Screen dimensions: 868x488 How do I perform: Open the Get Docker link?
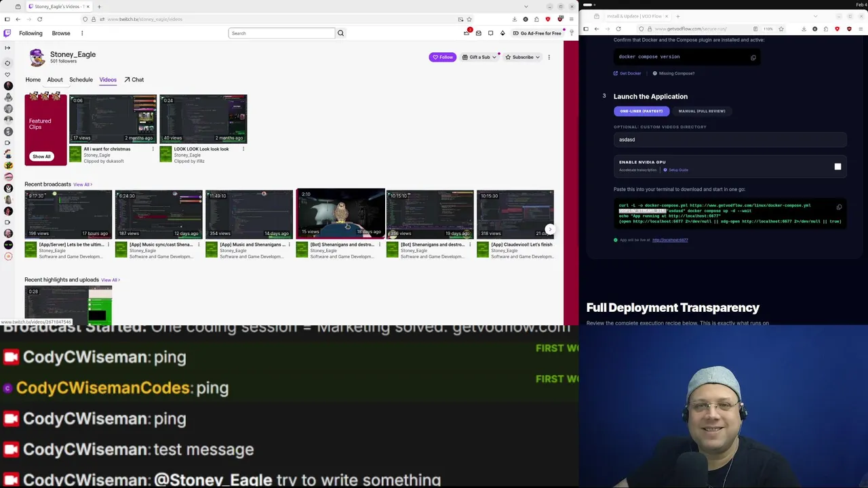tap(627, 73)
